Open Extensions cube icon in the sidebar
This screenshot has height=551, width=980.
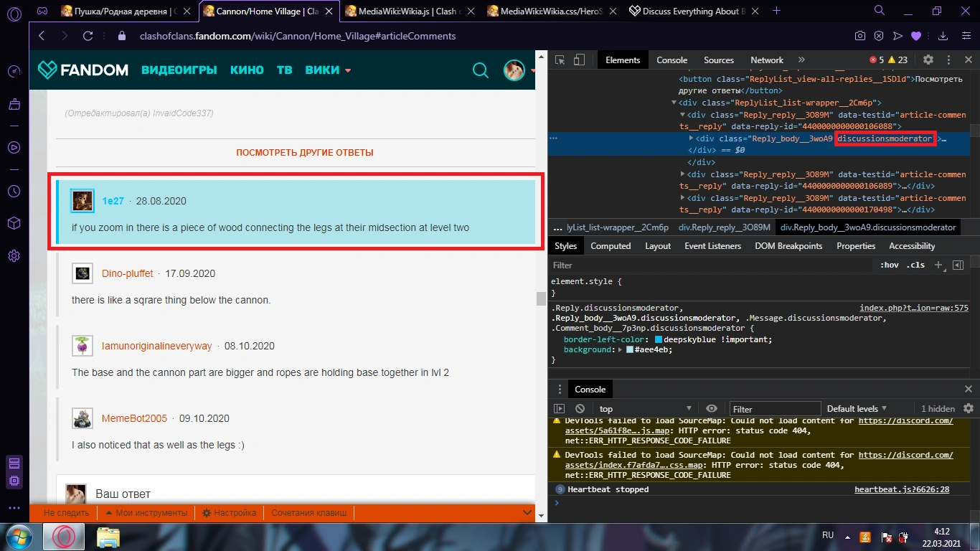click(14, 223)
